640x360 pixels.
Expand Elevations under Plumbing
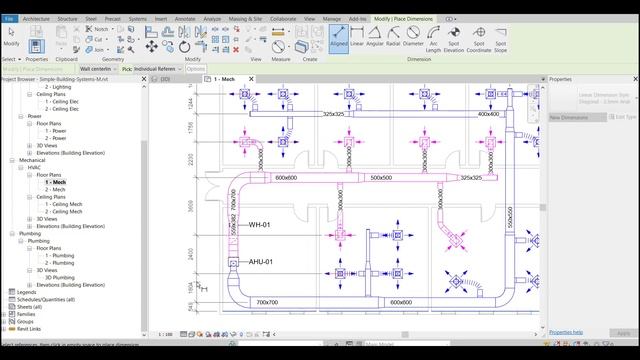point(29,285)
